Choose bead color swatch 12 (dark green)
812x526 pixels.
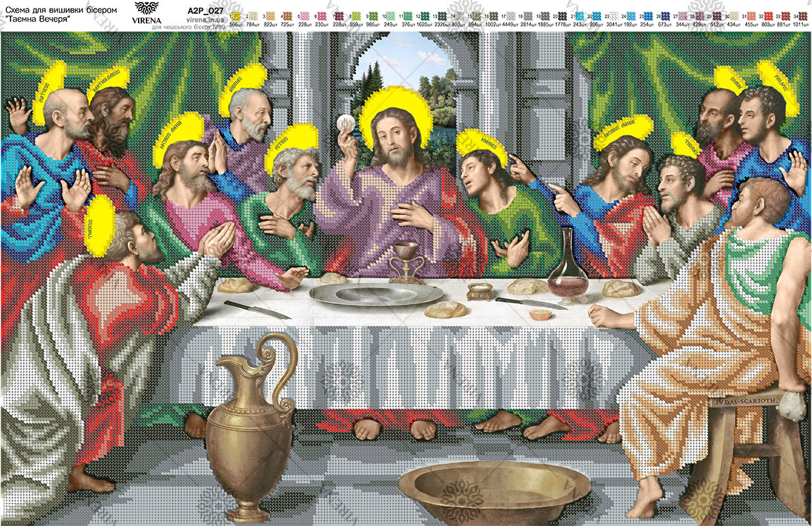(426, 15)
